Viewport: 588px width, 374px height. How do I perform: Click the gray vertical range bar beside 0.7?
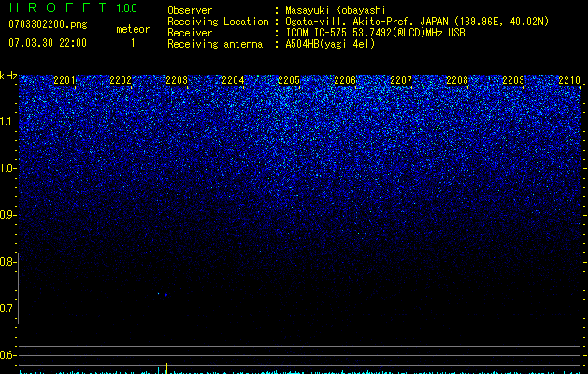click(19, 288)
